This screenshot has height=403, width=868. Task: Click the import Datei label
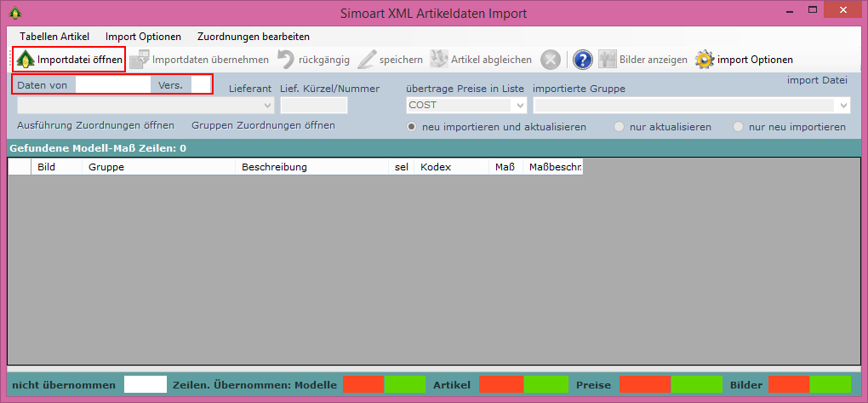click(817, 80)
